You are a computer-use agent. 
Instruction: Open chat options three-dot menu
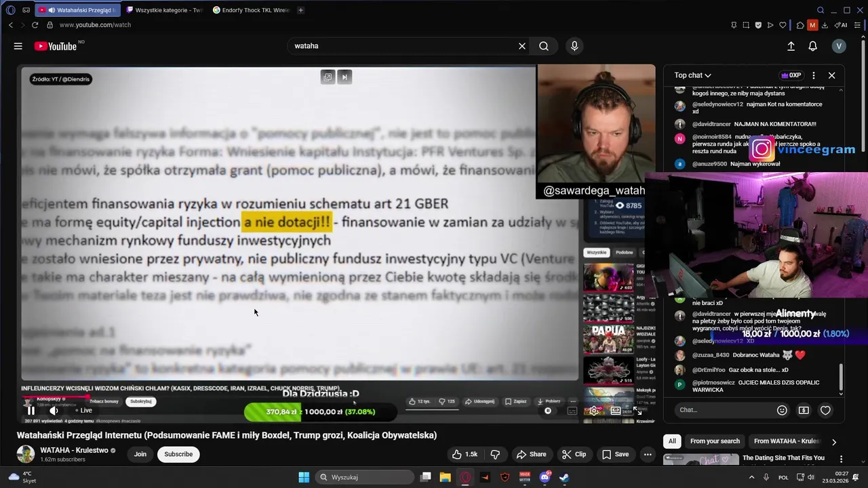[x=814, y=75]
